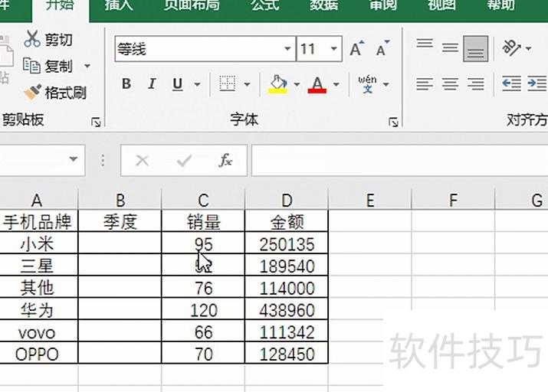
Task: Click the text orientation icon
Action: click(x=511, y=48)
